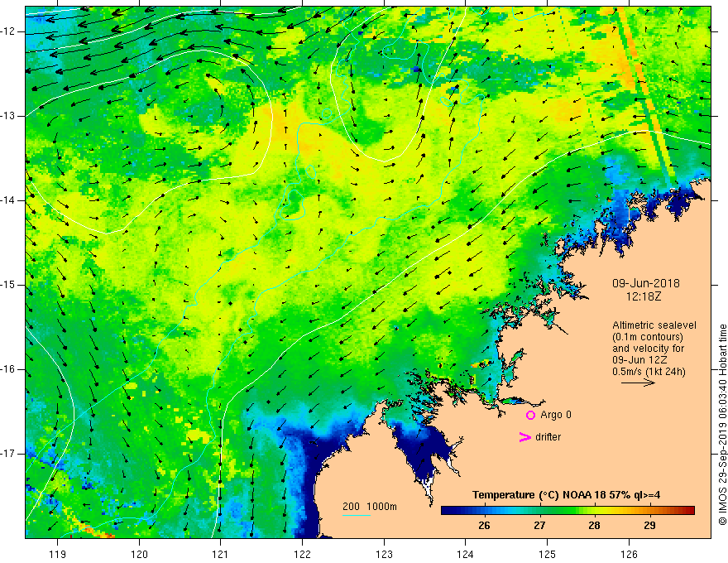This screenshot has height=563, width=728.
Task: Click the cyan depth contour legend line
Action: point(357,515)
